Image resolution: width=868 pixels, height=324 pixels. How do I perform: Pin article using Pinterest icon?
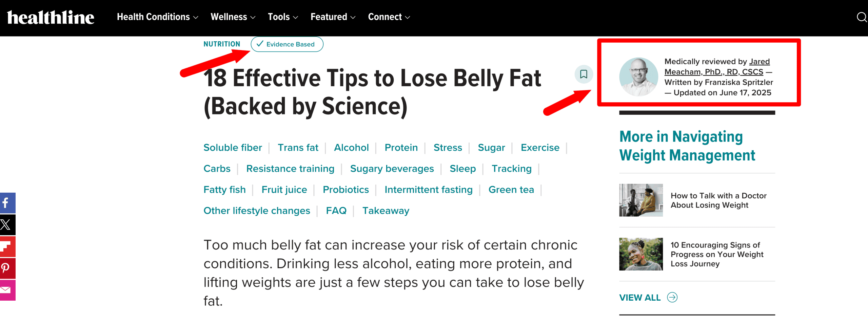(7, 268)
